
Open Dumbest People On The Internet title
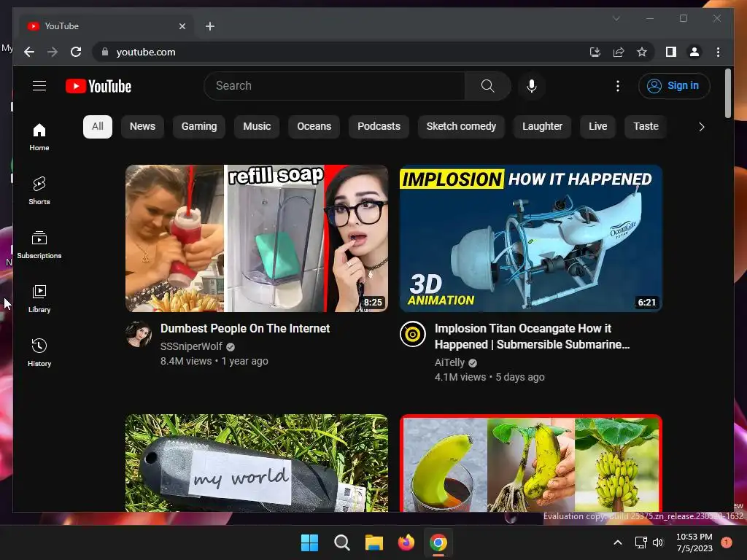pos(245,329)
